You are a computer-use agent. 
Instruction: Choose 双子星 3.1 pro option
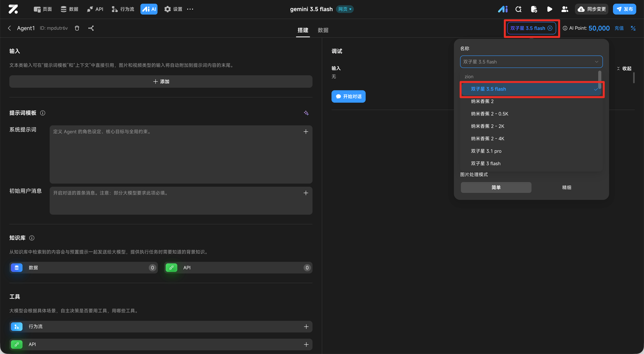click(x=531, y=151)
